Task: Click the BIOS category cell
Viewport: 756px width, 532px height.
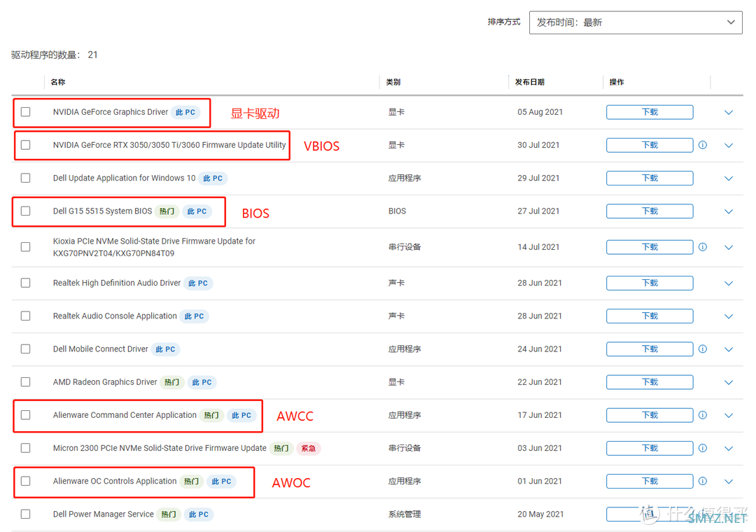Action: pos(398,211)
